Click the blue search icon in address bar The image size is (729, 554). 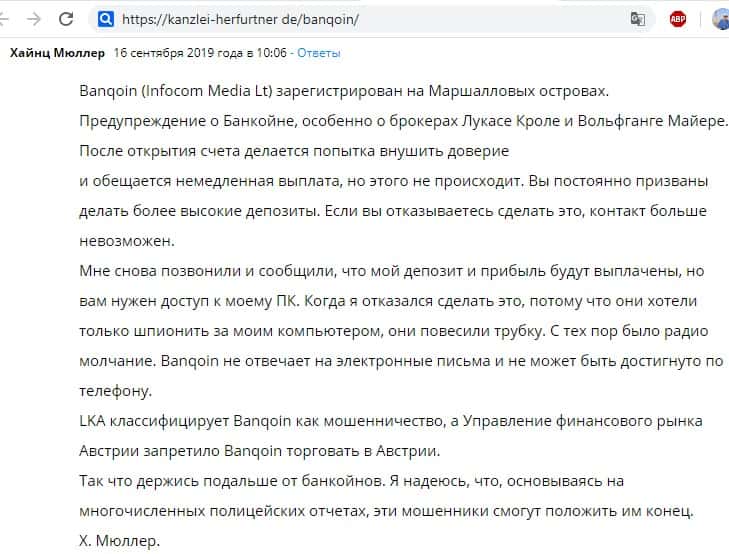[x=105, y=19]
